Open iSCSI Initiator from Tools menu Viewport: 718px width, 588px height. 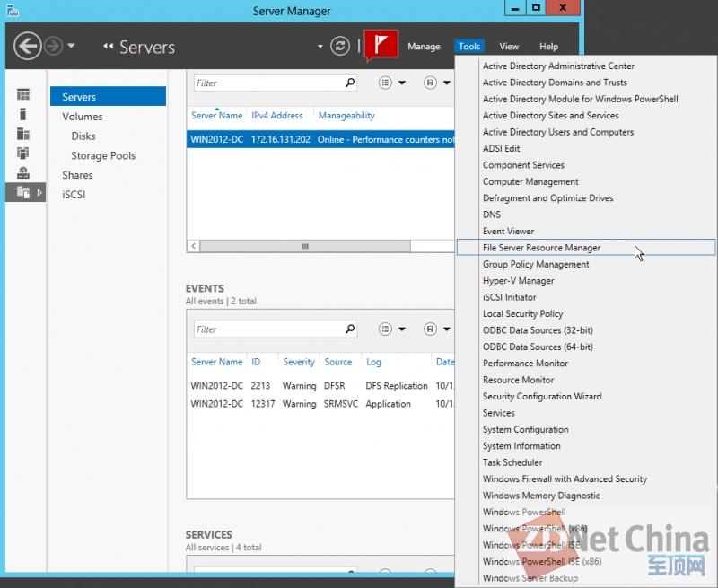[509, 297]
